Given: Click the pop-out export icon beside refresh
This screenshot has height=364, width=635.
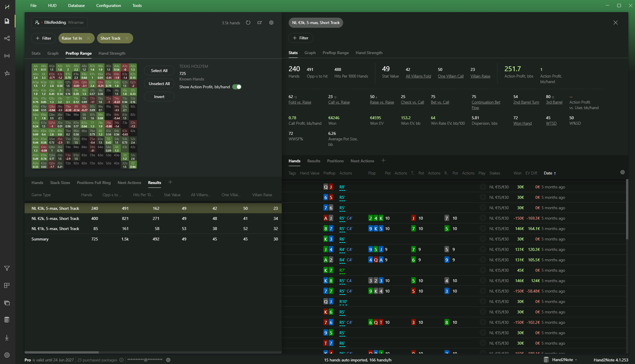Looking at the screenshot, I should click(260, 23).
